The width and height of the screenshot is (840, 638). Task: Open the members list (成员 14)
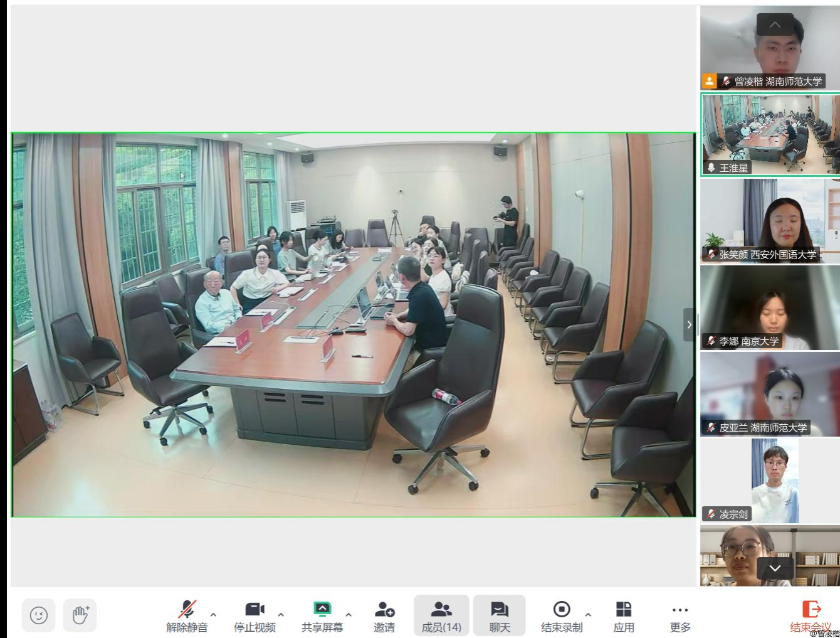pos(441,615)
